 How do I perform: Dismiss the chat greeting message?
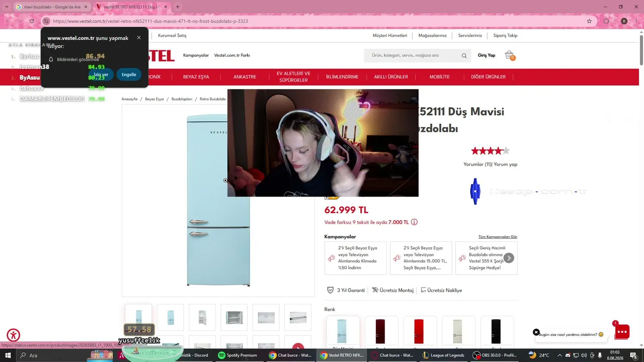(536, 332)
